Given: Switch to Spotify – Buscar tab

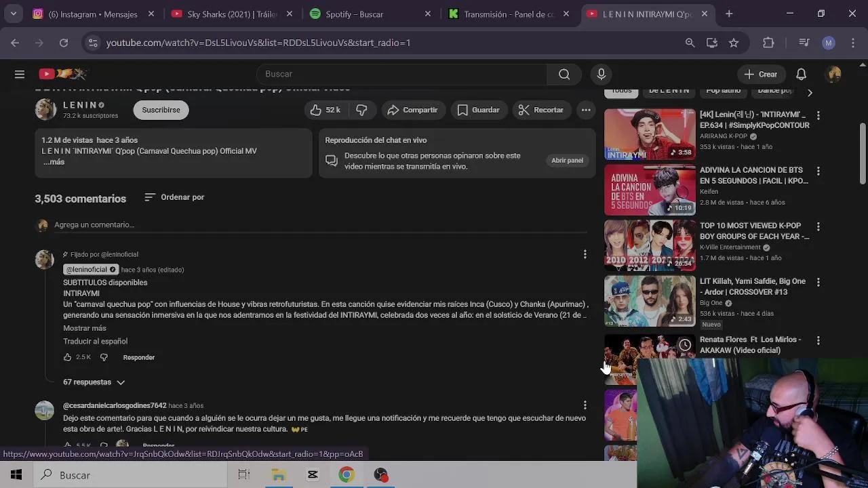Looking at the screenshot, I should coord(370,14).
